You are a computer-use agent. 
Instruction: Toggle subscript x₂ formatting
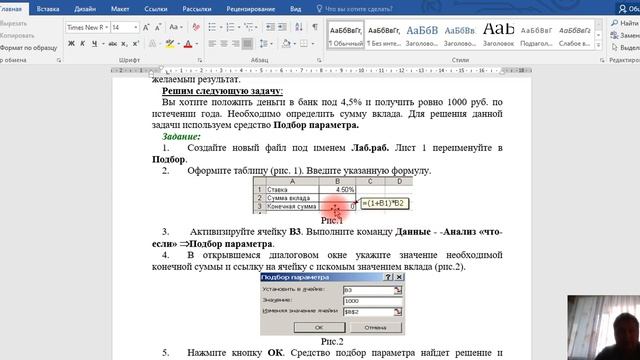pos(124,43)
